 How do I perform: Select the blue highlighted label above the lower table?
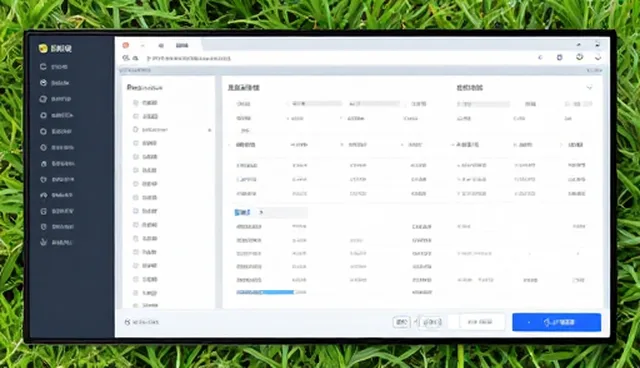(x=242, y=212)
